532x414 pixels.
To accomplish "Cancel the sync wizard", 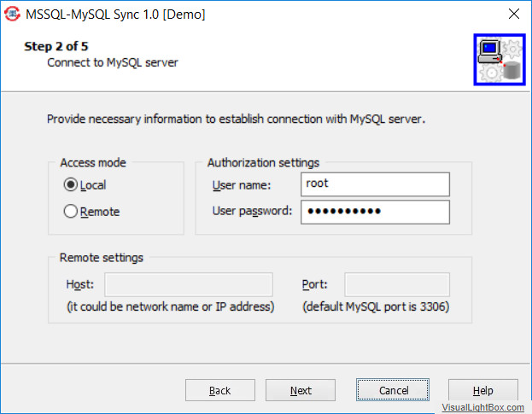I will pos(393,390).
